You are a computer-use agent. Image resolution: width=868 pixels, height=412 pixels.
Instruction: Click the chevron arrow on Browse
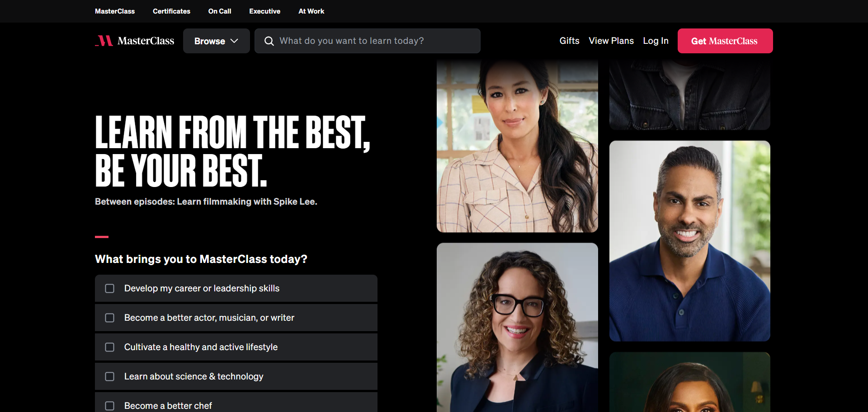234,41
